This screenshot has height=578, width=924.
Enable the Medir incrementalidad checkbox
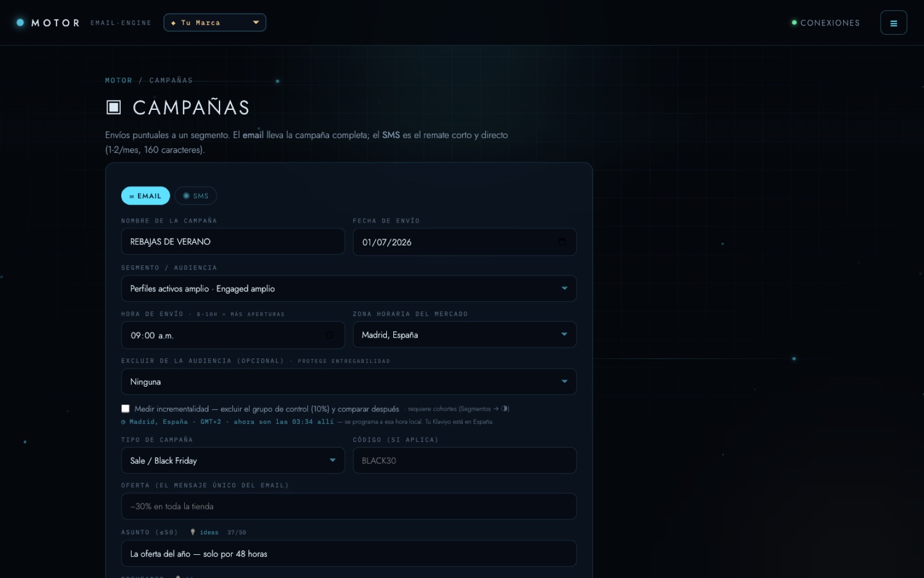coord(125,409)
